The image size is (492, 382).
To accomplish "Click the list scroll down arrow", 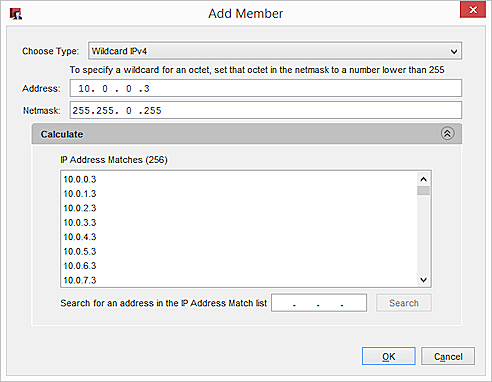I will 423,280.
